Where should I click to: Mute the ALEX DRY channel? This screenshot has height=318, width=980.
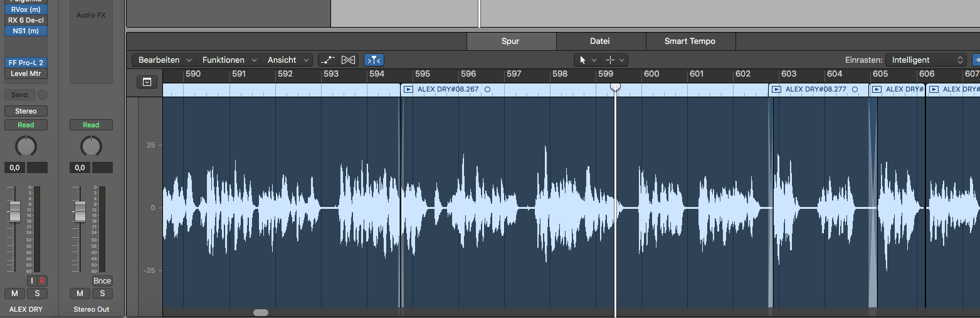[14, 294]
